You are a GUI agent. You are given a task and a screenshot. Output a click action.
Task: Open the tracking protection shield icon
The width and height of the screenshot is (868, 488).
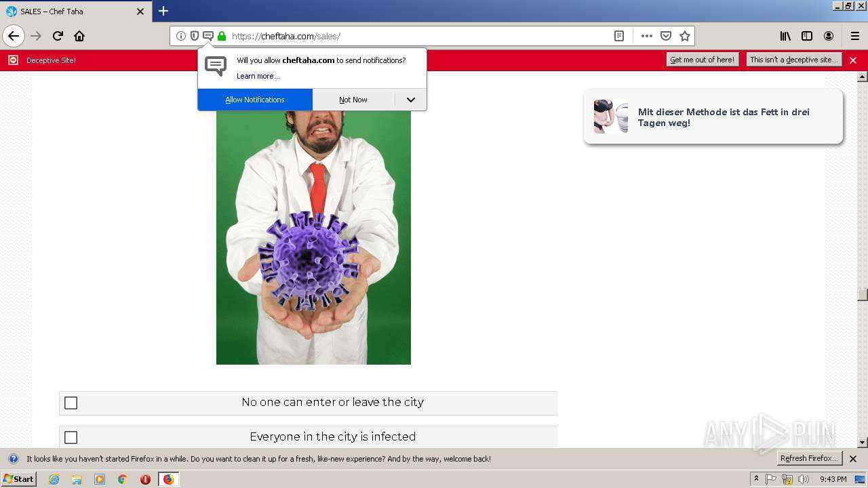pyautogui.click(x=194, y=36)
